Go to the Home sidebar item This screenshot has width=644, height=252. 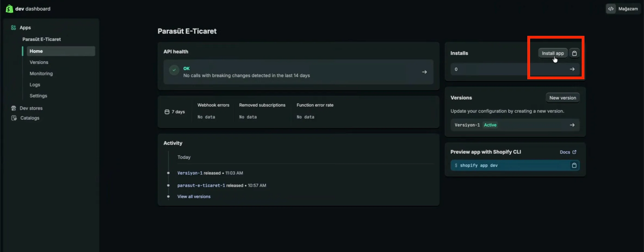pyautogui.click(x=61, y=51)
